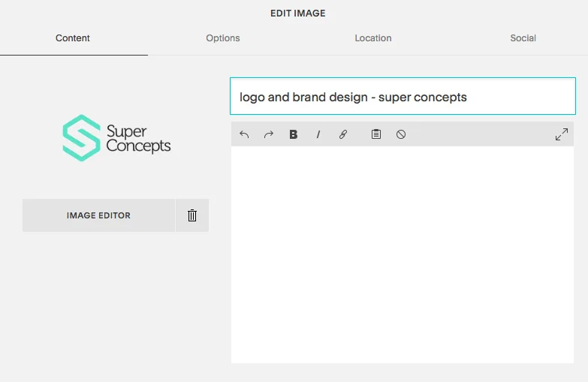
Task: Open the Location tab
Action: click(x=373, y=38)
